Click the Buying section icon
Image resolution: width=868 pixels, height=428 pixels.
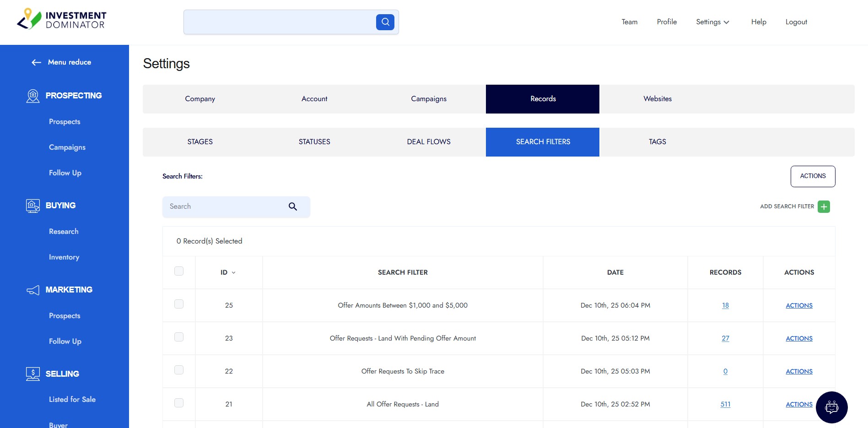[x=33, y=206]
